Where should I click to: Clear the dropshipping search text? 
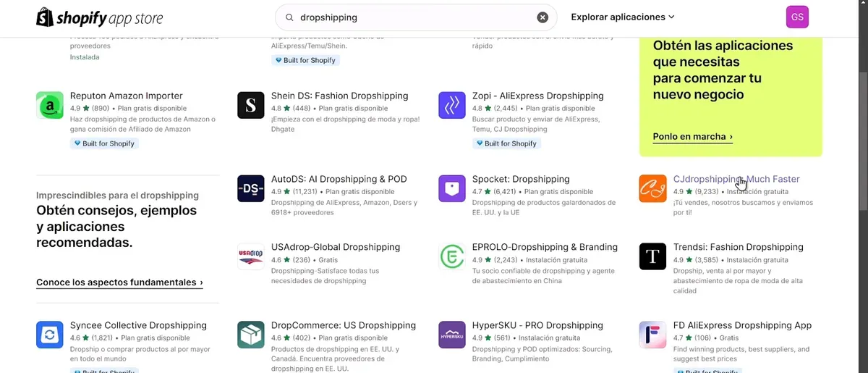542,17
